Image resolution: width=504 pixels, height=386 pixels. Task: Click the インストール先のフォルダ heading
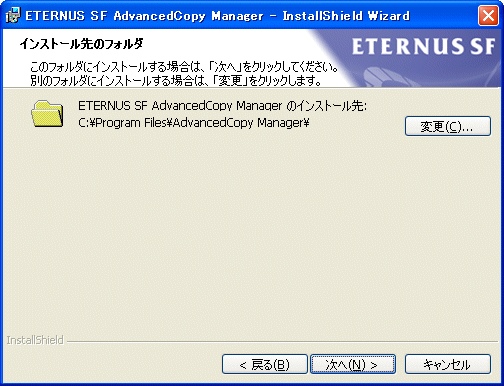pos(81,44)
